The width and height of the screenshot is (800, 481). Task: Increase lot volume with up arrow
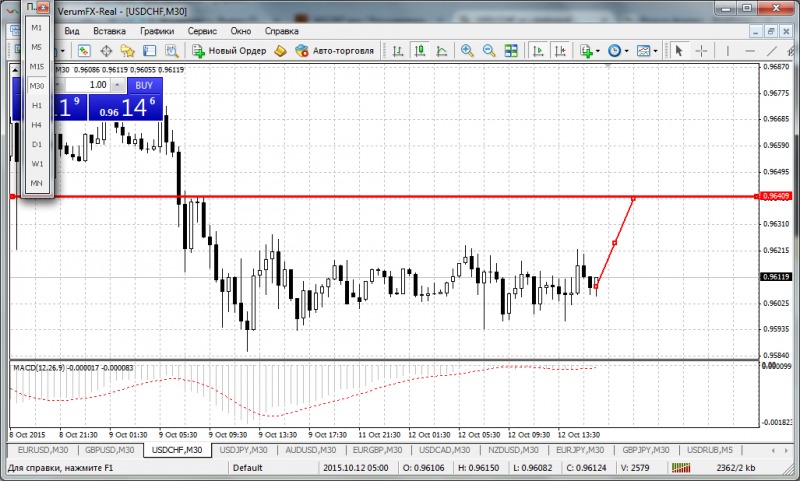click(118, 85)
